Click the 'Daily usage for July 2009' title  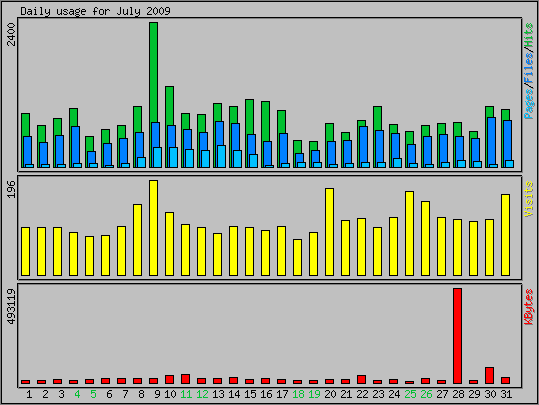click(x=95, y=11)
